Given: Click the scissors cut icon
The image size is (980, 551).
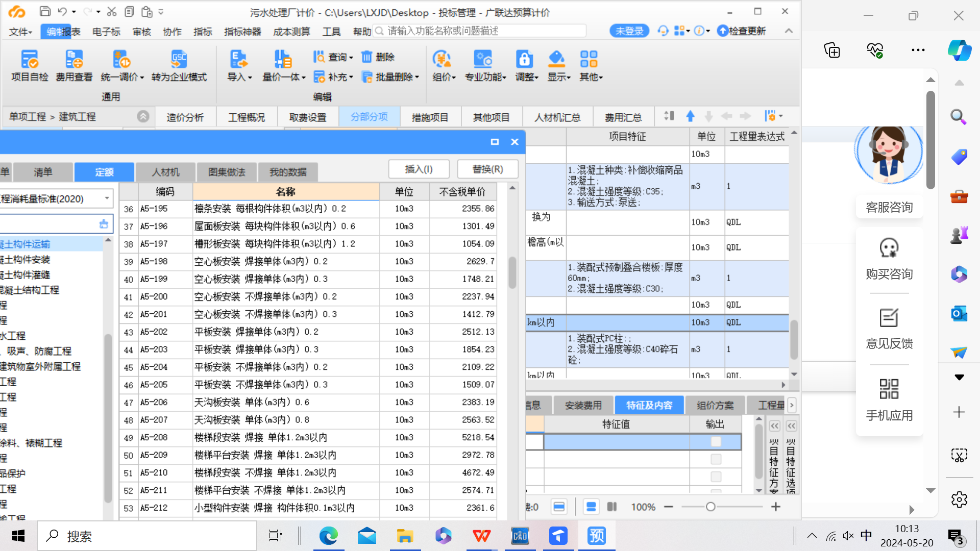Looking at the screenshot, I should [112, 11].
